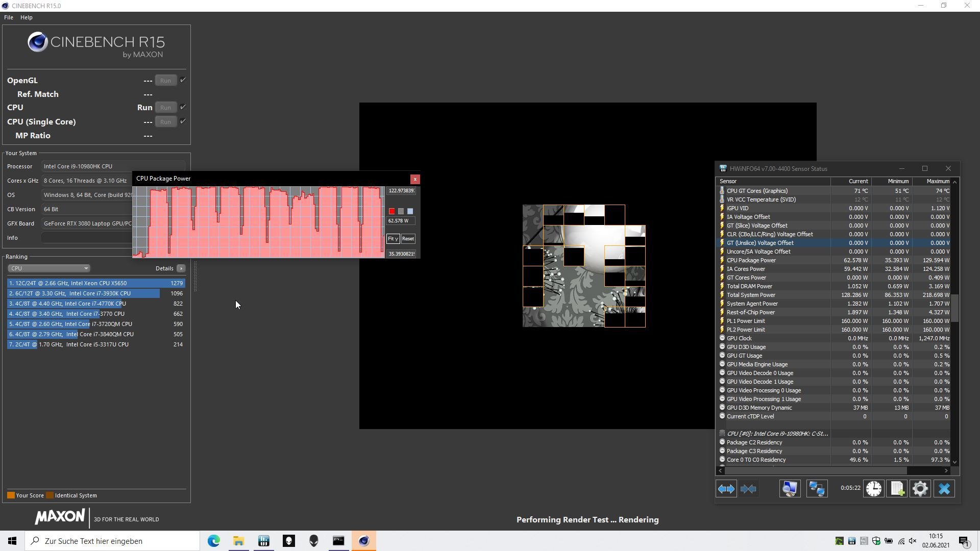This screenshot has width=980, height=551.
Task: Click the playing-card icon in the taskbar
Action: (x=288, y=541)
